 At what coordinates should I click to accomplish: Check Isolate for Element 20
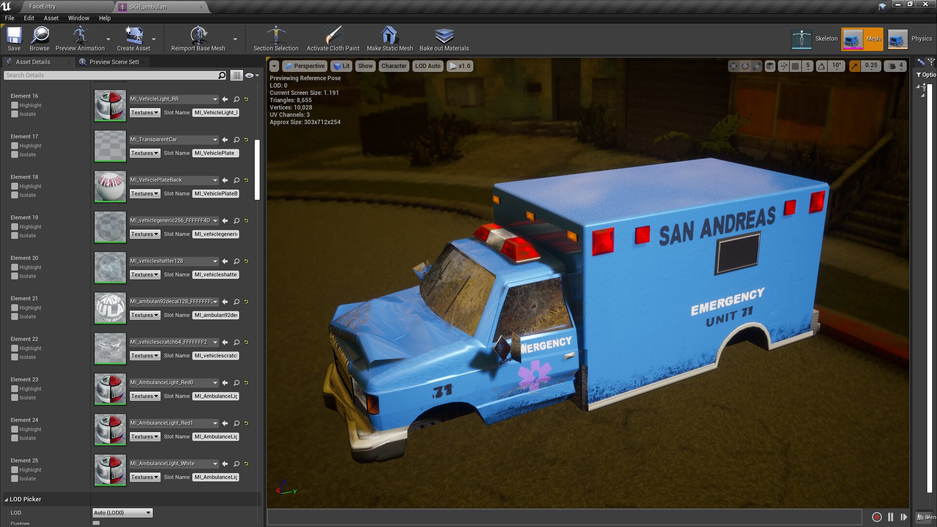(x=15, y=276)
